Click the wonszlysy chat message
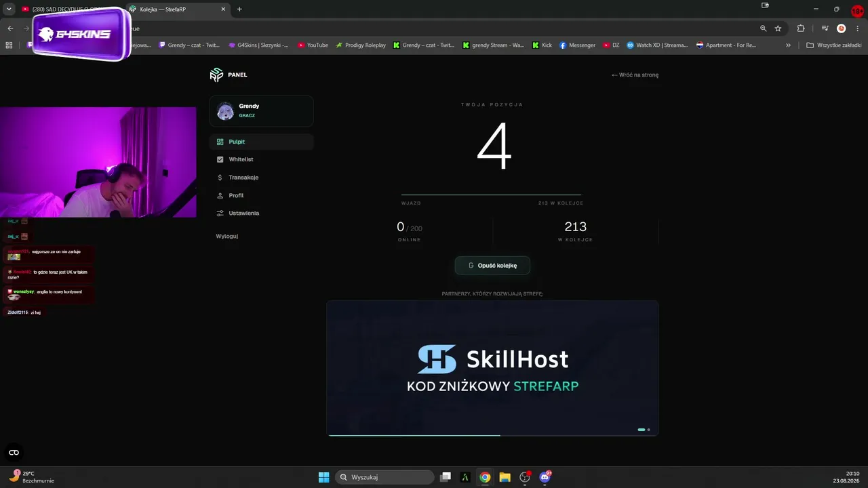868x488 pixels. (49, 293)
